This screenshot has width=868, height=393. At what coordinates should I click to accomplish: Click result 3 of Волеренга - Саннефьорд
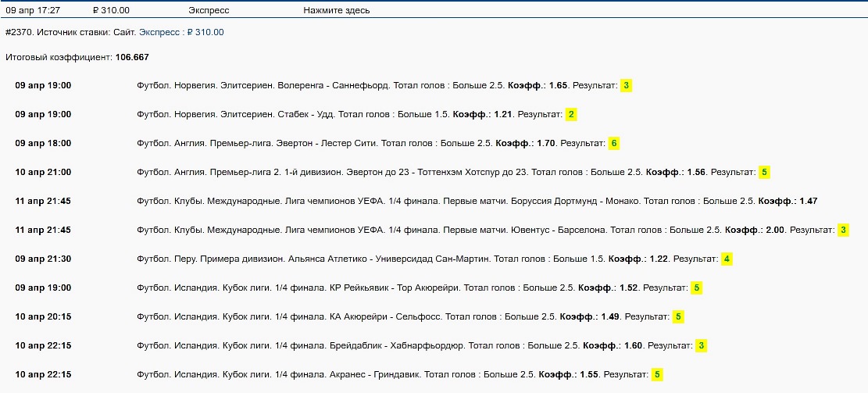[626, 86]
